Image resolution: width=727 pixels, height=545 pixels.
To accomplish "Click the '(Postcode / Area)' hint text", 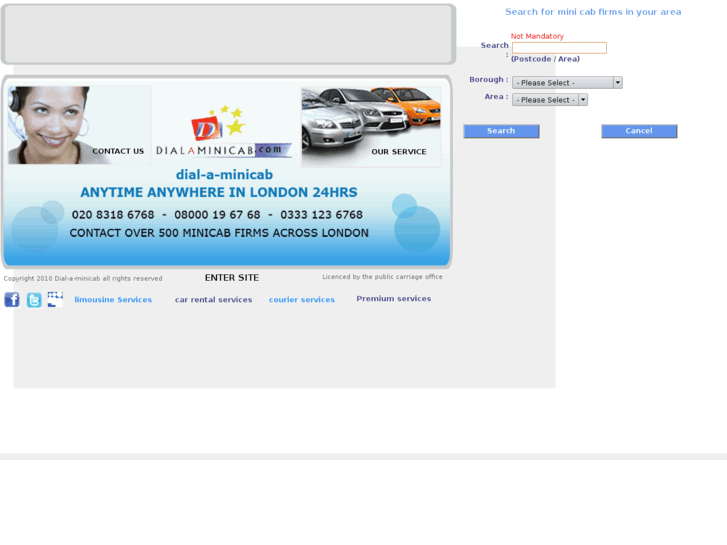I will point(545,59).
